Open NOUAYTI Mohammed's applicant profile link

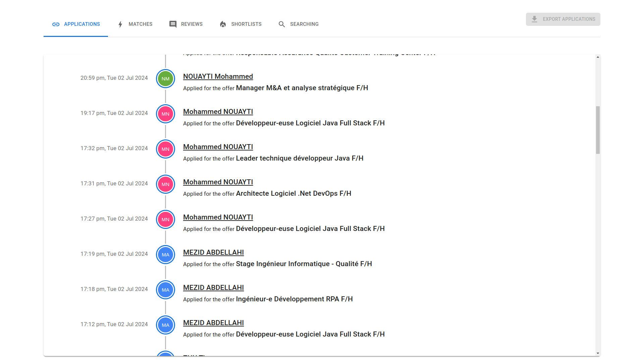click(218, 76)
